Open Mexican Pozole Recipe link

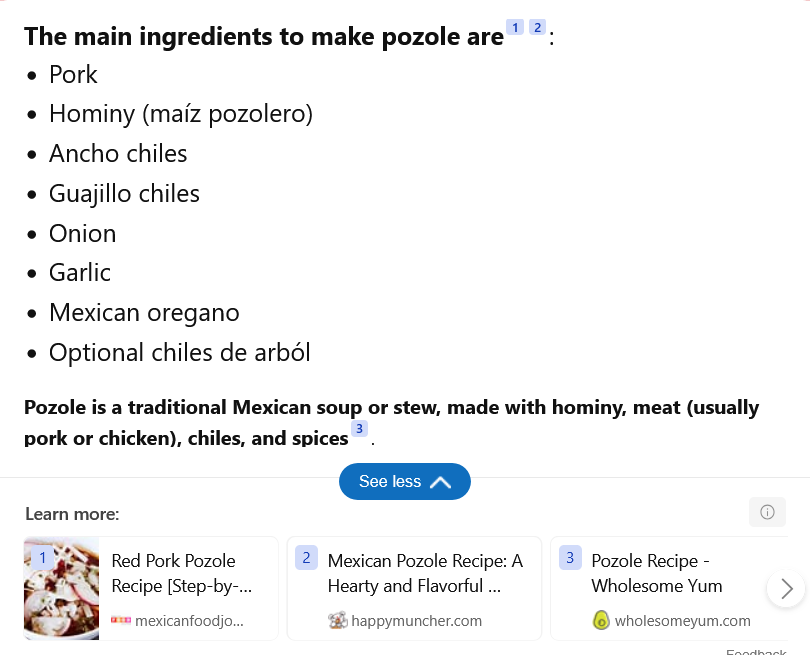425,573
